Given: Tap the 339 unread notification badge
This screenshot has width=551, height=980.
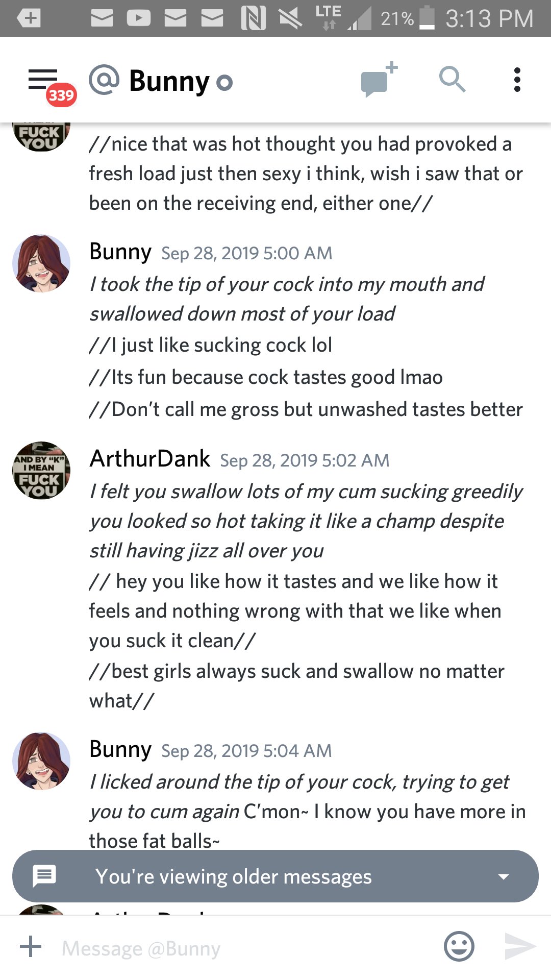Looking at the screenshot, I should pyautogui.click(x=61, y=95).
